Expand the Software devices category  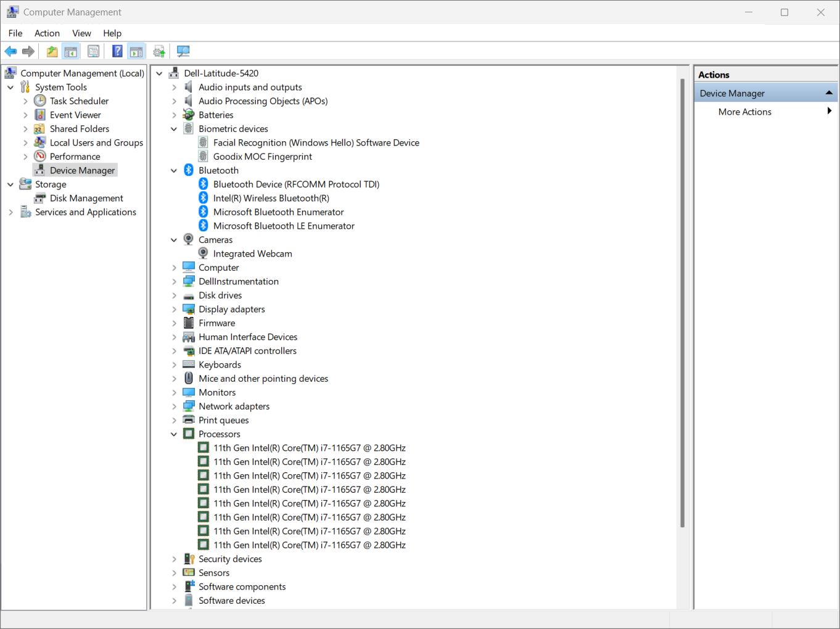pos(174,601)
